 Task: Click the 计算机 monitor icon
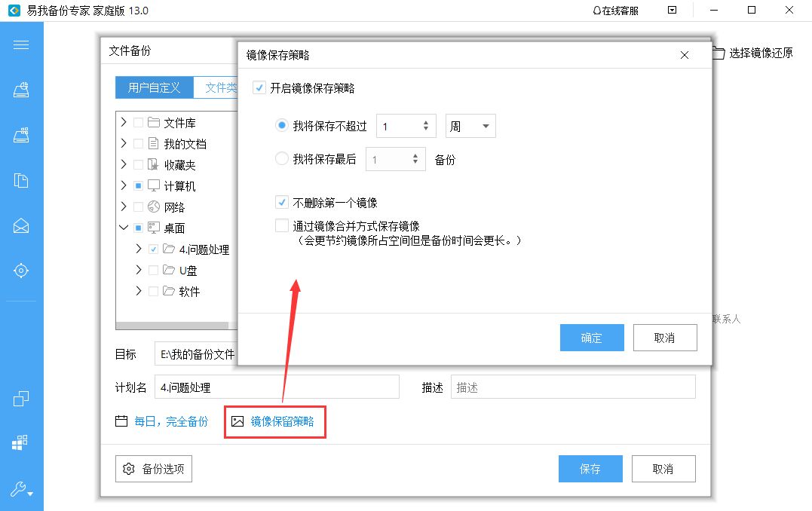click(x=153, y=185)
